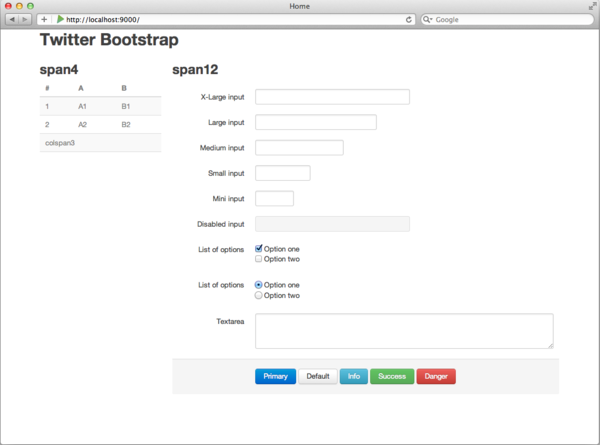Select the Option two radio button
The height and width of the screenshot is (445, 600).
tap(259, 295)
